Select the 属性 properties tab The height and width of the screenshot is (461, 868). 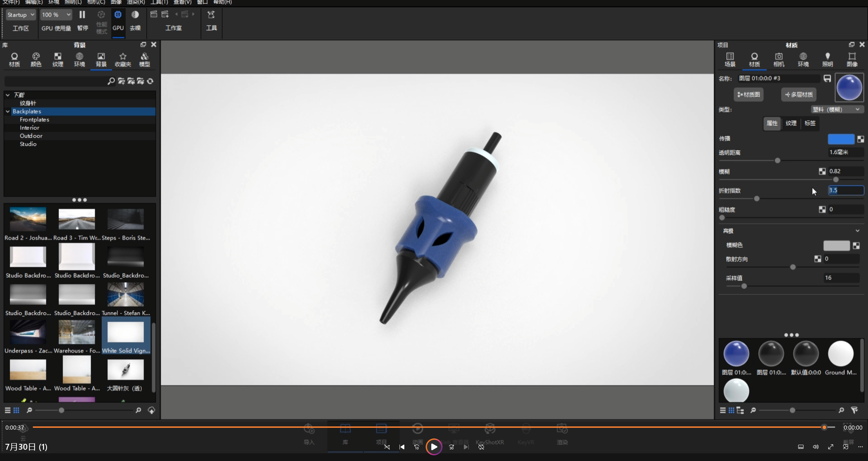[x=772, y=123]
